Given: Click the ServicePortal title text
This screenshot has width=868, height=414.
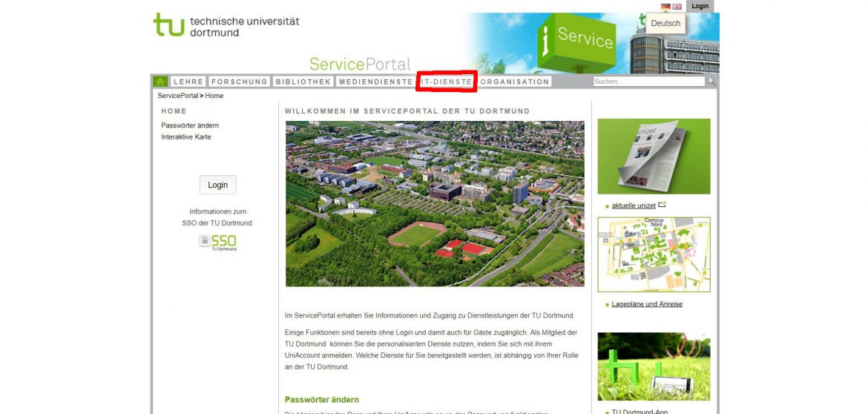Looking at the screenshot, I should [360, 65].
